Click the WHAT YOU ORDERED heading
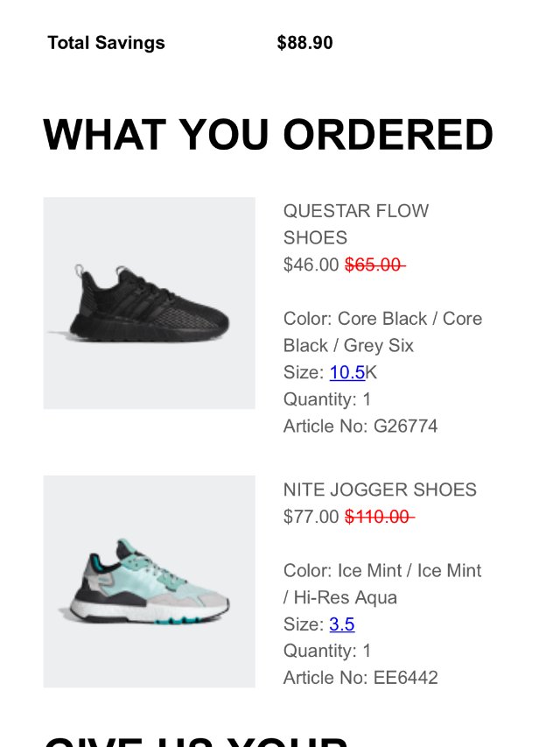The image size is (560, 747). [268, 134]
